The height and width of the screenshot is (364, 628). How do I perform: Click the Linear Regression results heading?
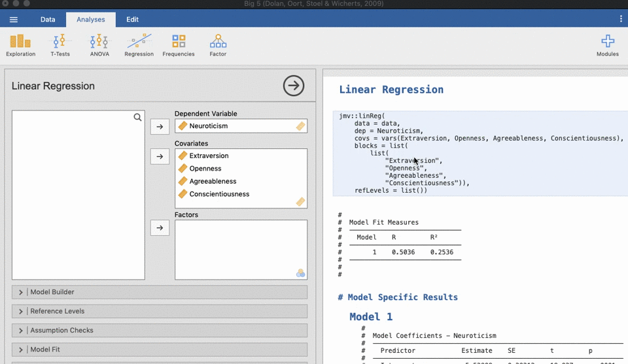[391, 90]
